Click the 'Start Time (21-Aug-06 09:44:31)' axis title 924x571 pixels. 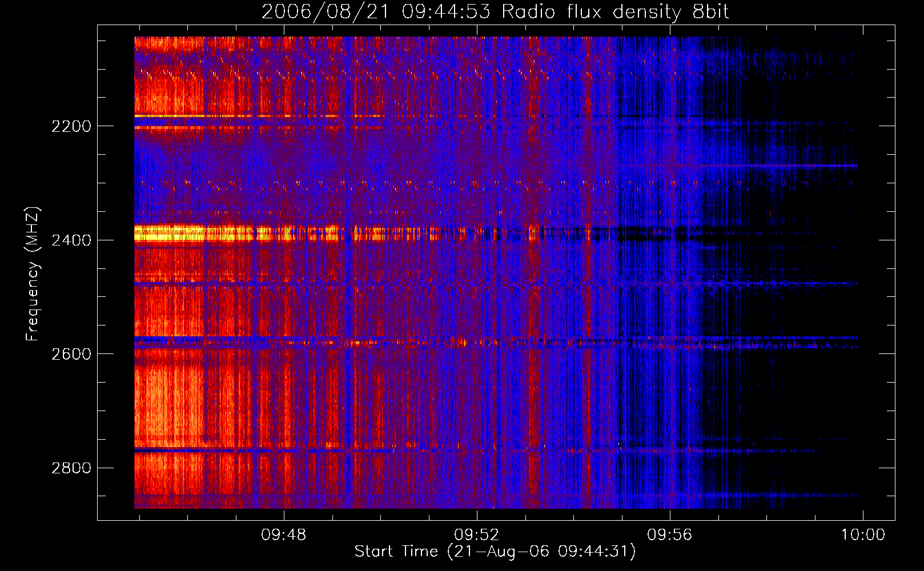[495, 552]
